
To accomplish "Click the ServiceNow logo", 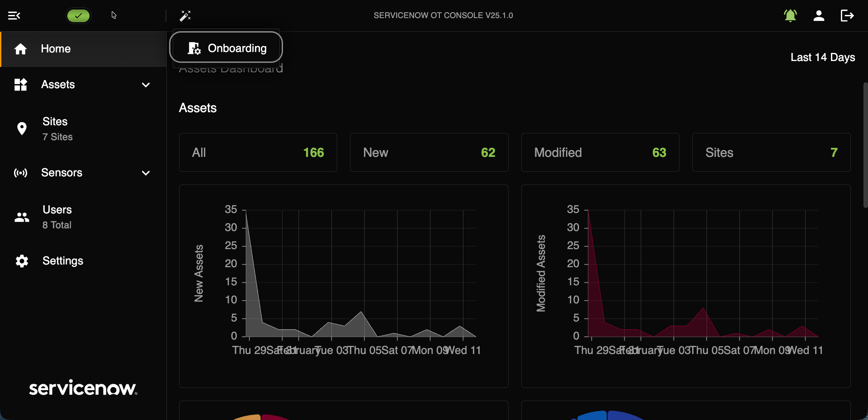I will pyautogui.click(x=83, y=388).
